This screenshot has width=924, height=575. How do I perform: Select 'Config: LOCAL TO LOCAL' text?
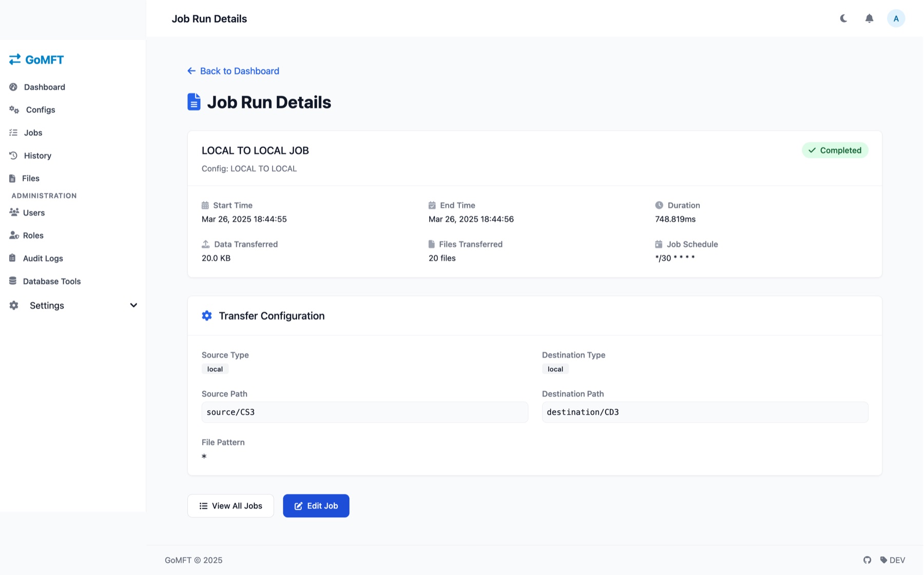(249, 168)
